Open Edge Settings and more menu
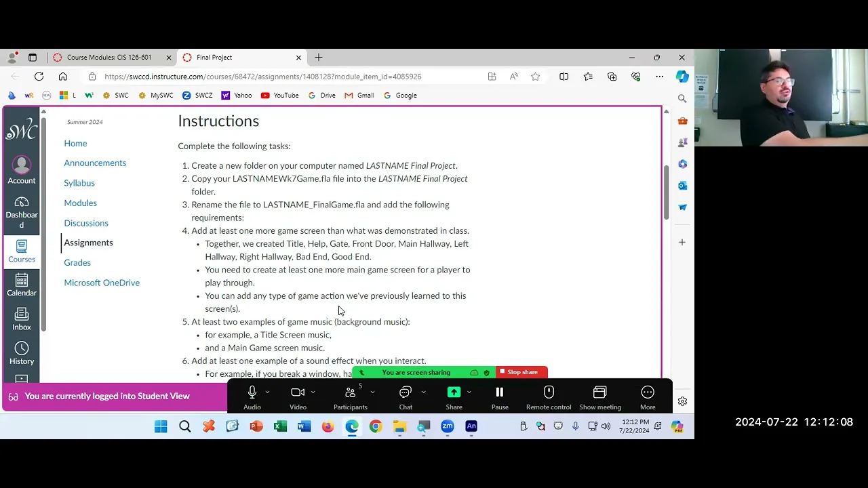Viewport: 868px width, 488px height. pyautogui.click(x=659, y=77)
